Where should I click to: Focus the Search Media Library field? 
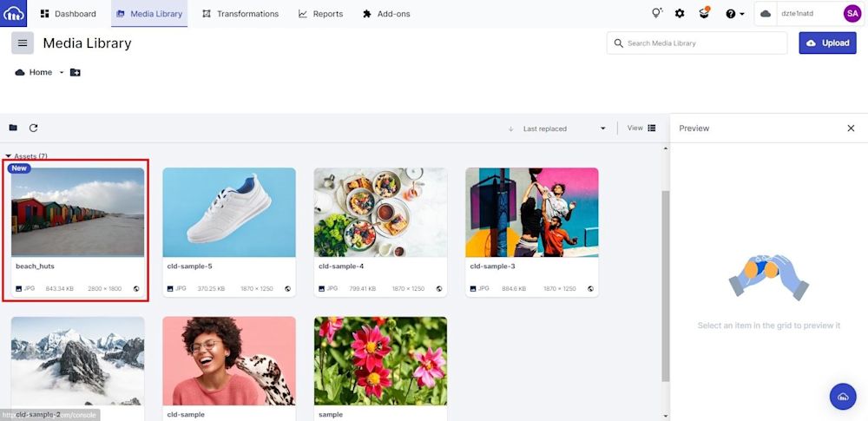697,43
